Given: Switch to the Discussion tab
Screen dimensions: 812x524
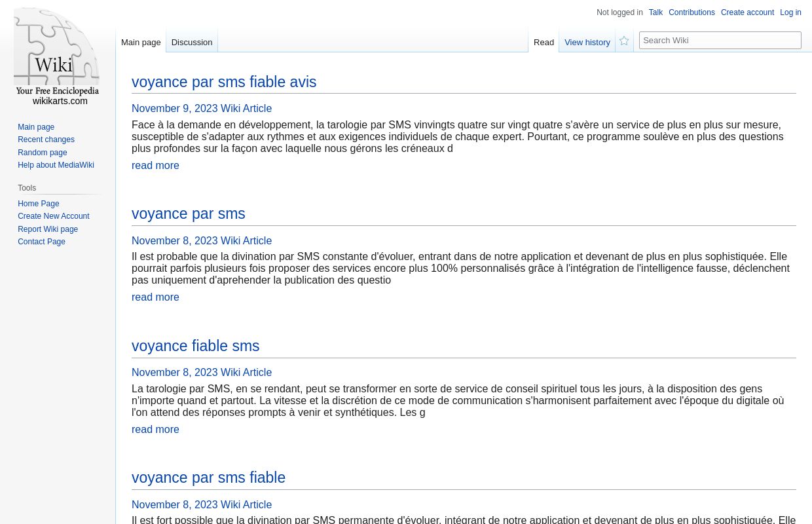Looking at the screenshot, I should [x=191, y=42].
